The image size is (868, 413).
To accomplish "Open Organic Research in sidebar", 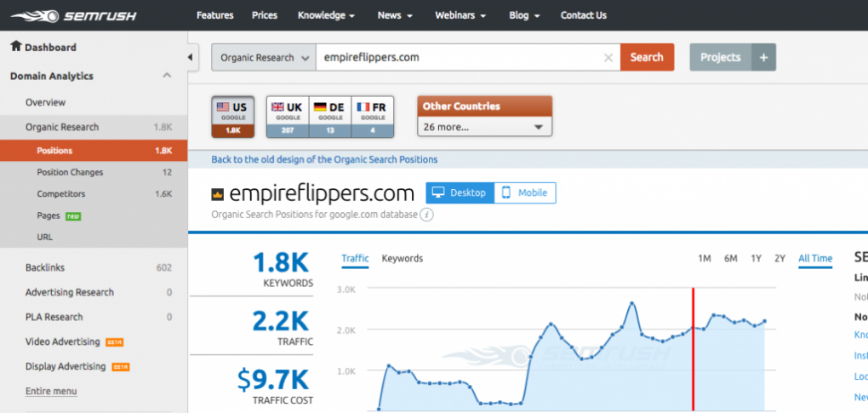I will 94,127.
